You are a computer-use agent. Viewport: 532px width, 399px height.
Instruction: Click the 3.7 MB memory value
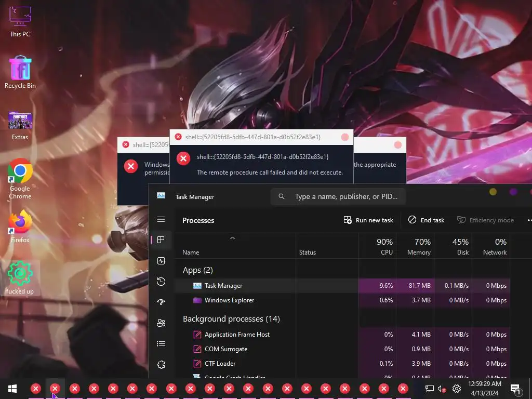click(x=421, y=300)
